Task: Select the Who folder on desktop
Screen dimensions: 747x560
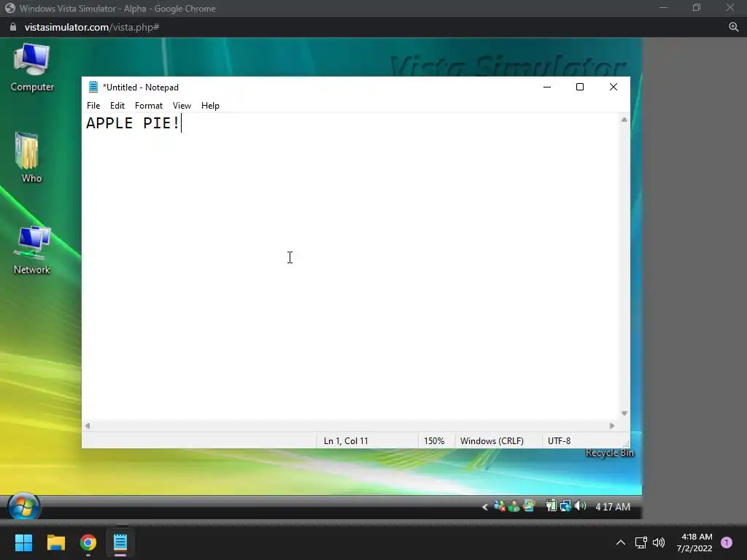Action: click(29, 157)
